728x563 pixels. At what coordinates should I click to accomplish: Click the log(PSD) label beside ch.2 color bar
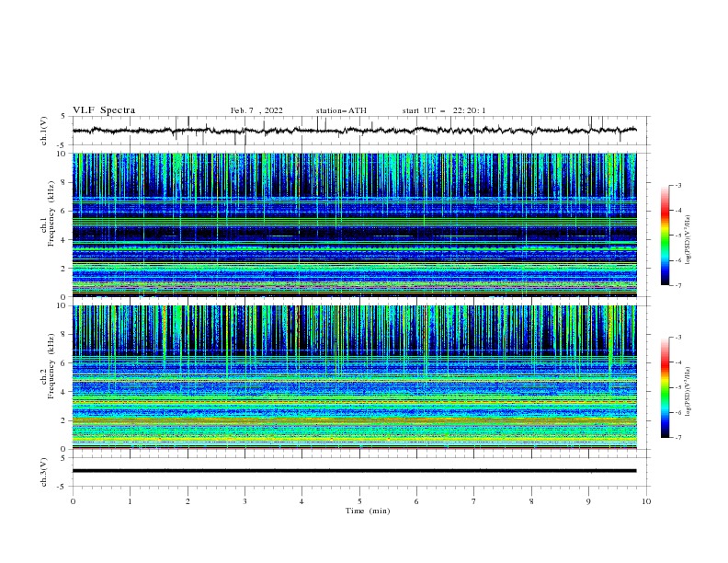click(x=688, y=392)
